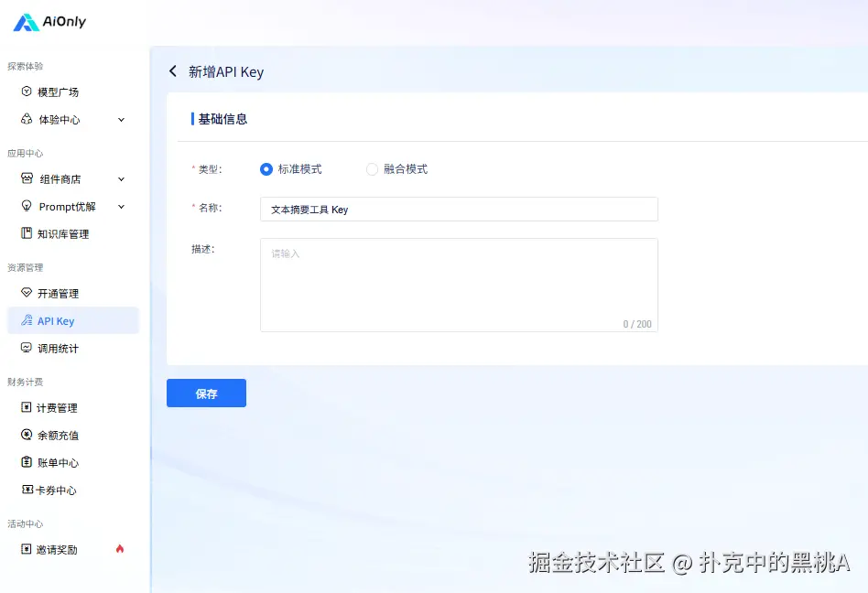Click the 保存 button

pos(206,392)
